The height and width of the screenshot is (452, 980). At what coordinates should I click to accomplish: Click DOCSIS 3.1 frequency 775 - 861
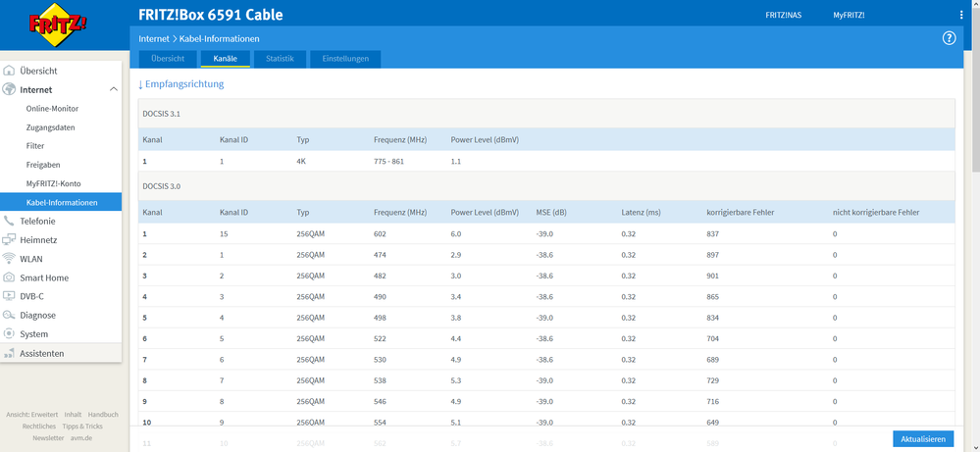point(388,161)
